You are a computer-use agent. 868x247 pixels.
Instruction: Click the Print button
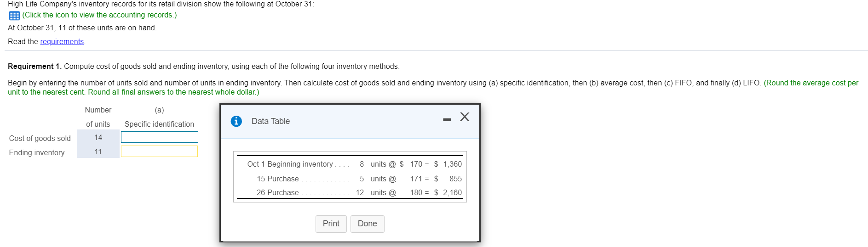(x=331, y=224)
